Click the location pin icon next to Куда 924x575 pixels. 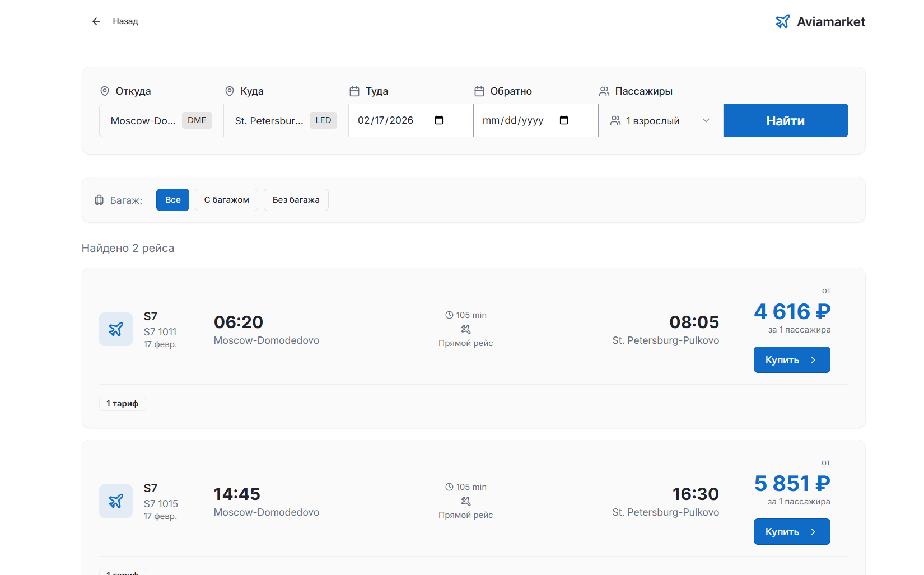[230, 91]
